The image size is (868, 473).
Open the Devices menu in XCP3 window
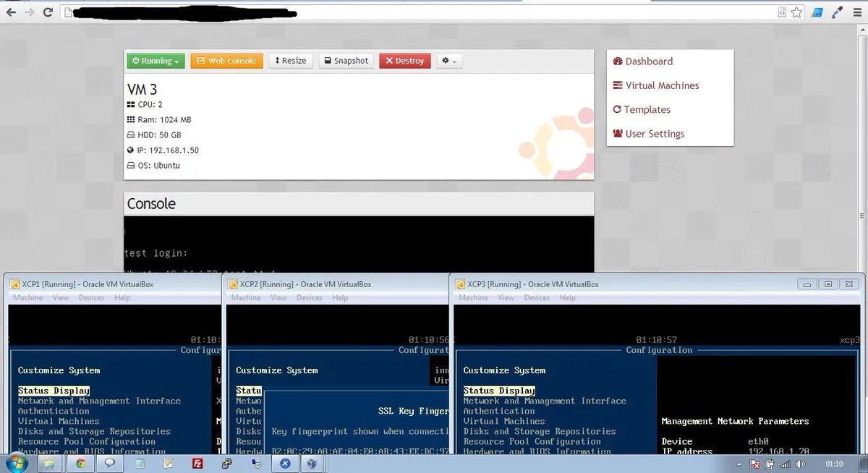537,298
